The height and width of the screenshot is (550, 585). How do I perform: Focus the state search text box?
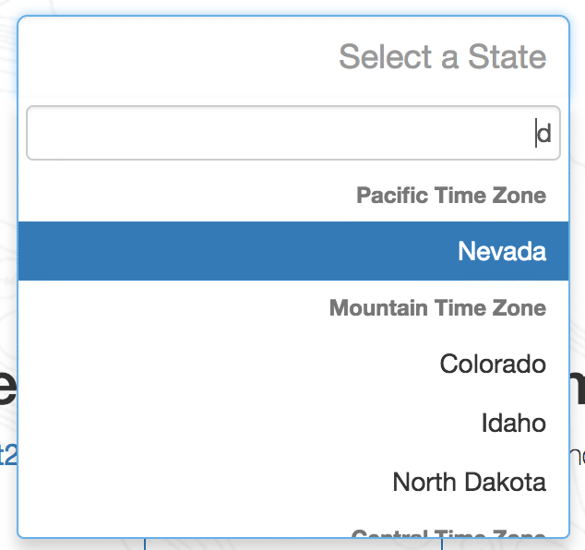tap(293, 133)
